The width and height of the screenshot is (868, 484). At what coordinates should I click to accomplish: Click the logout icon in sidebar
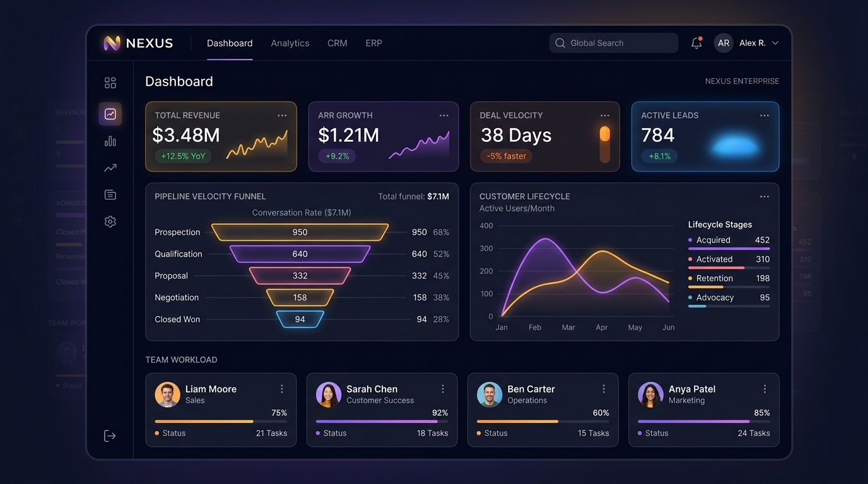(110, 435)
